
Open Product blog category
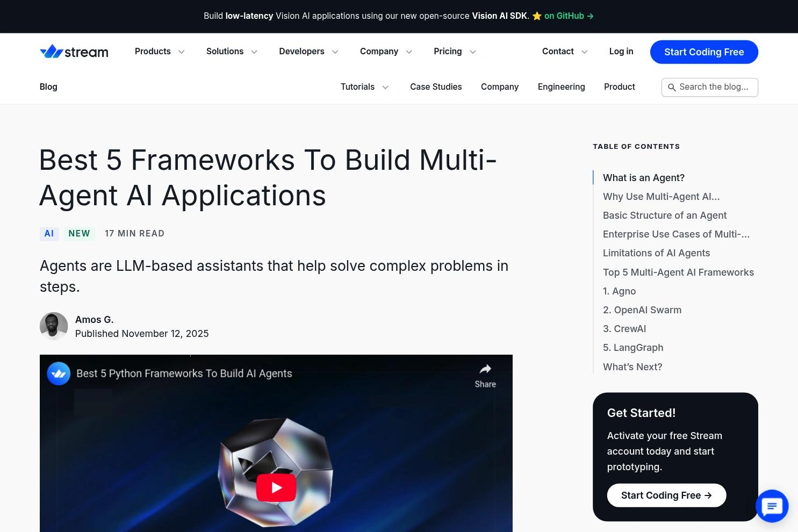tap(620, 87)
